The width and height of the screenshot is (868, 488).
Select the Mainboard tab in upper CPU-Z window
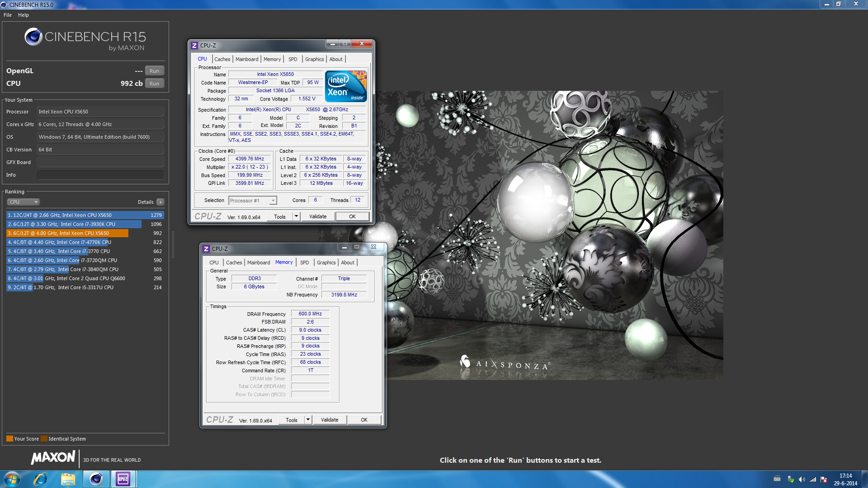pyautogui.click(x=247, y=59)
